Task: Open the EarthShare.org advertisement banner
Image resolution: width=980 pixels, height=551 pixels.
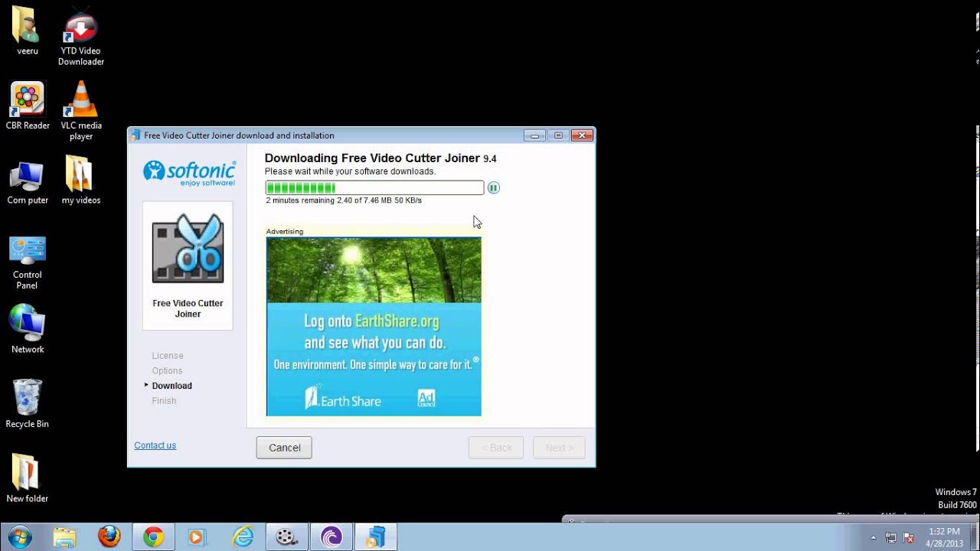Action: coord(374,327)
